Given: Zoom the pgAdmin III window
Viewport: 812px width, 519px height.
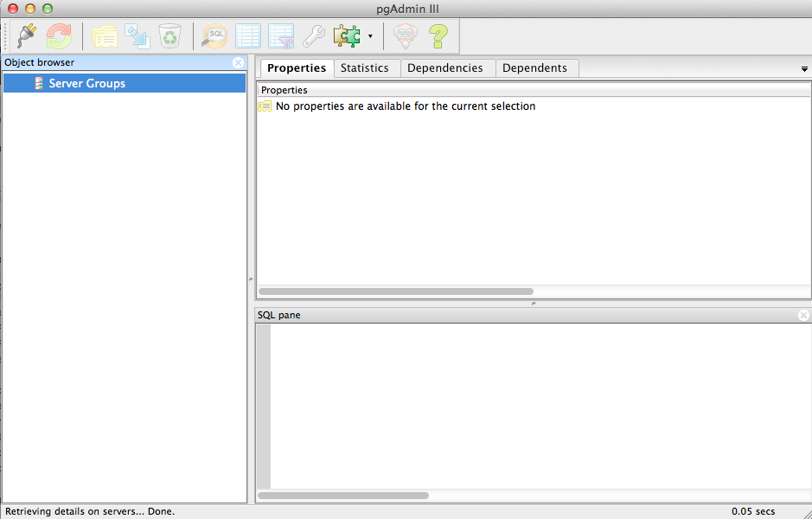Looking at the screenshot, I should pyautogui.click(x=47, y=9).
